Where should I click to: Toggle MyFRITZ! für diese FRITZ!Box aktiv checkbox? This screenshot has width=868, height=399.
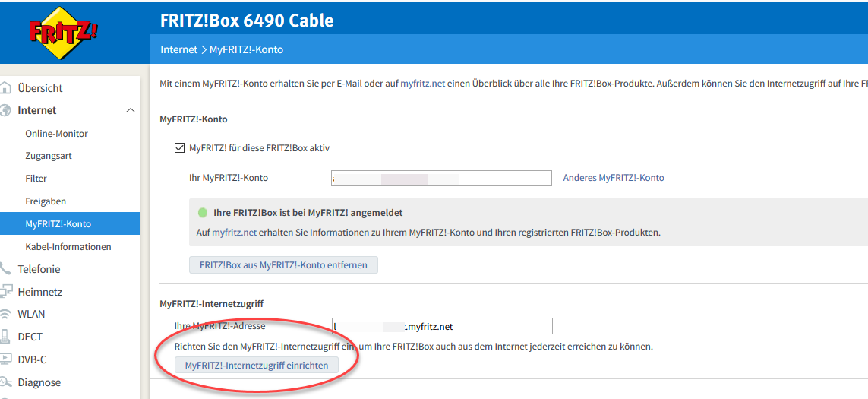(x=180, y=148)
